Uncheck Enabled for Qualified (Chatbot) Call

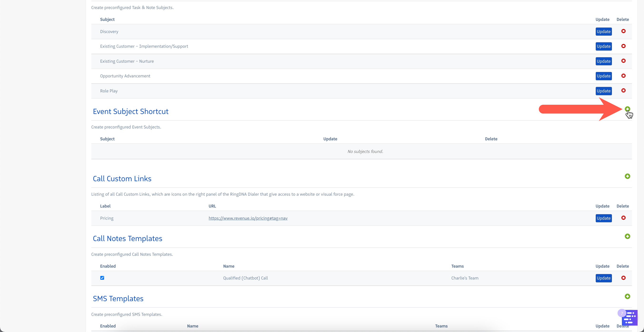point(102,278)
